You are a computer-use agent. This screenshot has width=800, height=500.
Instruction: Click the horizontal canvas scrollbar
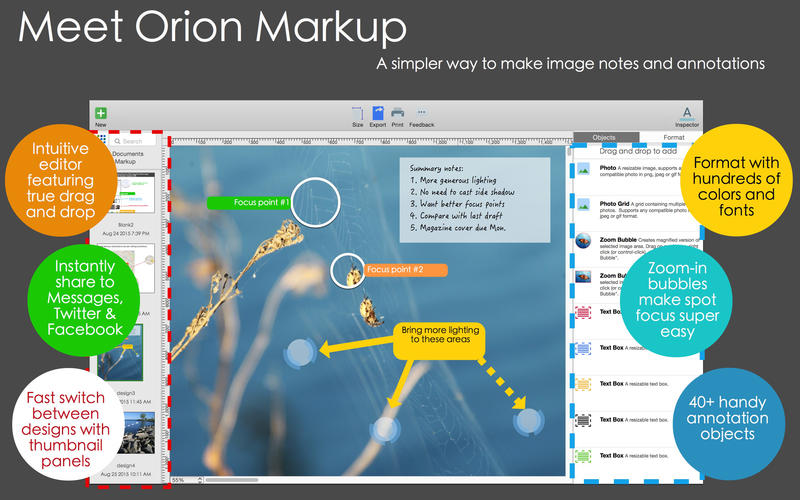[232, 480]
